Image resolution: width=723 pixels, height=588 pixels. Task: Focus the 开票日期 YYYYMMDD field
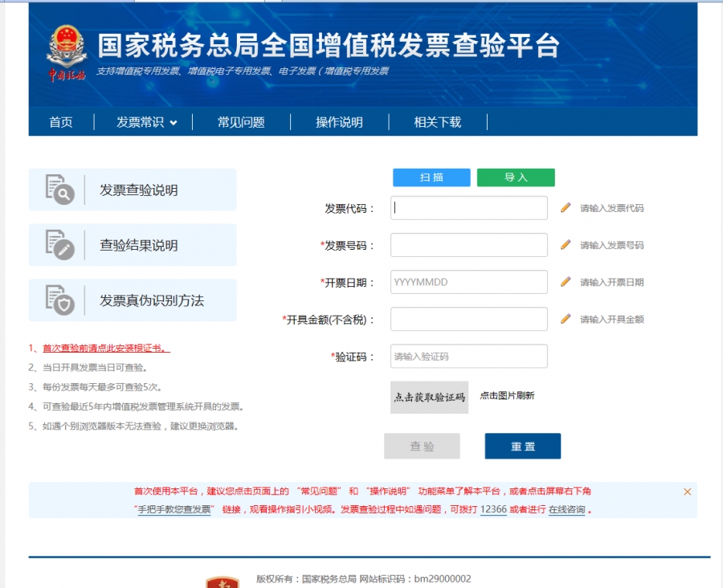pos(469,282)
